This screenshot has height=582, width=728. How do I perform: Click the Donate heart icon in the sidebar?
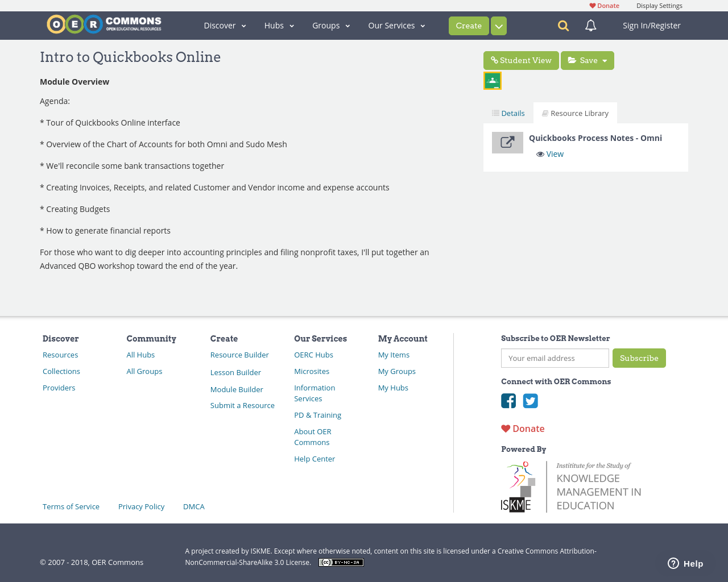(x=506, y=428)
